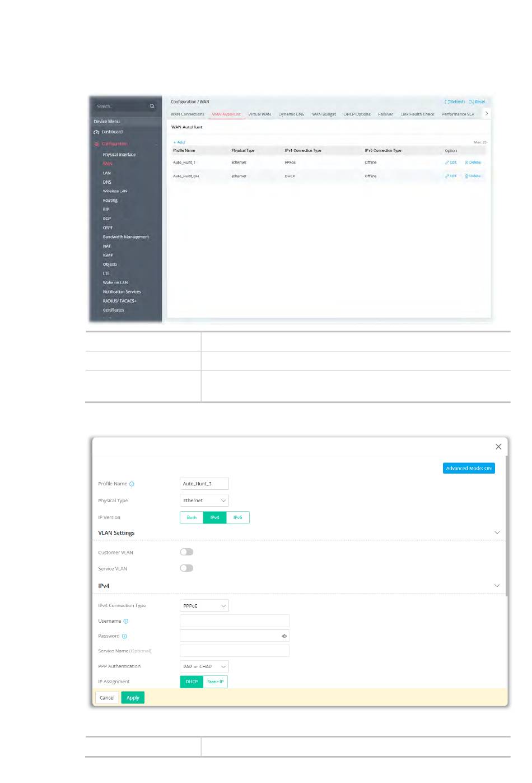Show password using the eye icon

coord(284,637)
